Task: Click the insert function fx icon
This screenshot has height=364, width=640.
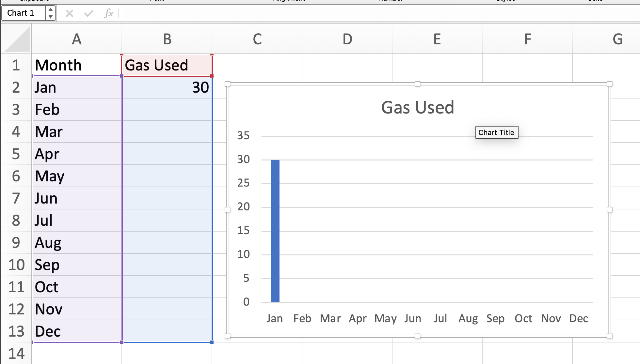Action: [108, 13]
